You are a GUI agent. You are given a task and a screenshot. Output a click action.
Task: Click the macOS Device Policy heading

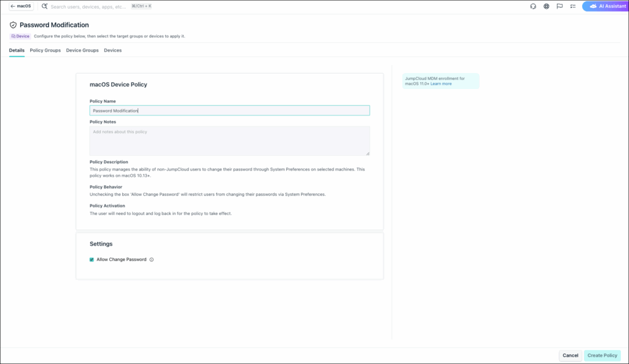(x=119, y=85)
